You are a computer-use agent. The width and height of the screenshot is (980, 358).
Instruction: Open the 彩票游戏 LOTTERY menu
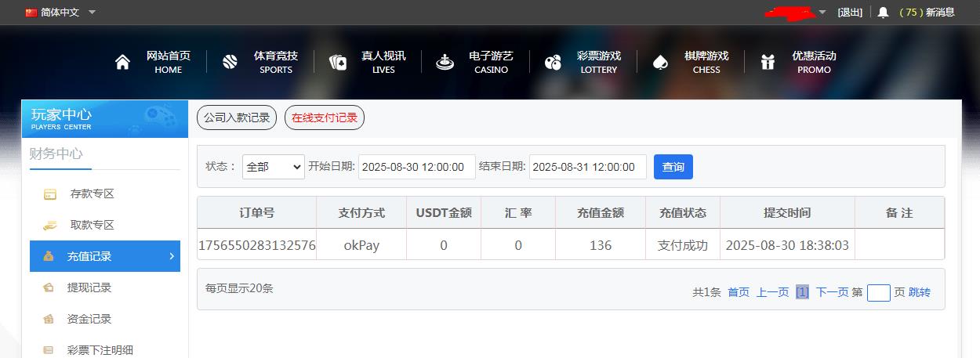(598, 63)
